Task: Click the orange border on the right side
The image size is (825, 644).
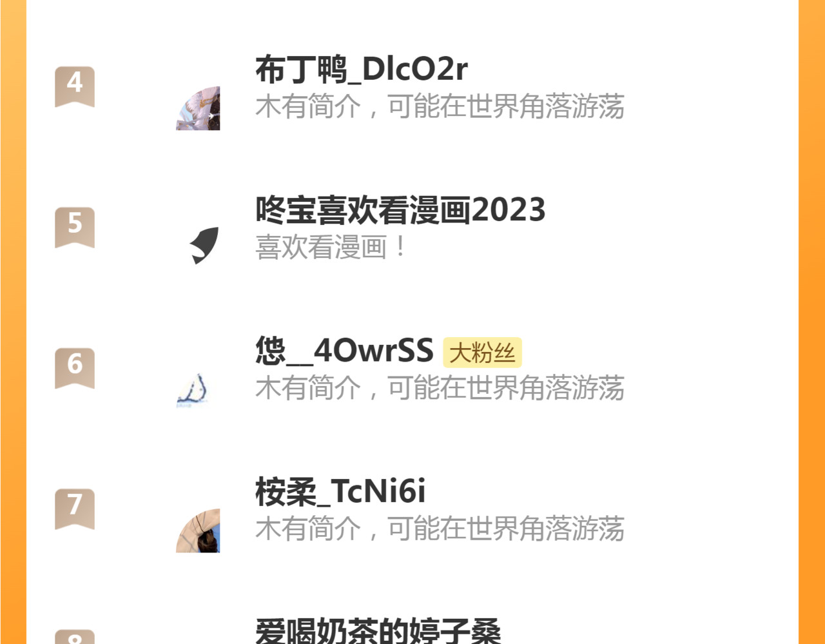Action: 811,322
